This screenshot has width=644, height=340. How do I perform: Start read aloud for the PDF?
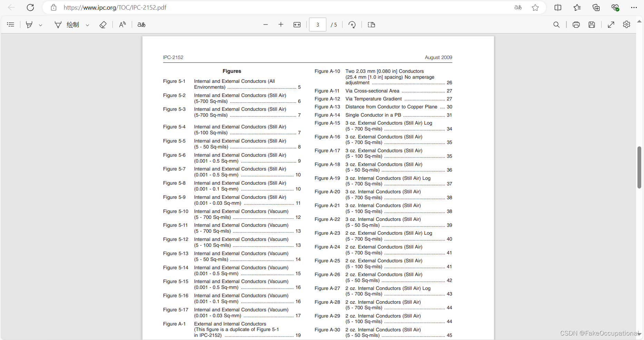122,25
